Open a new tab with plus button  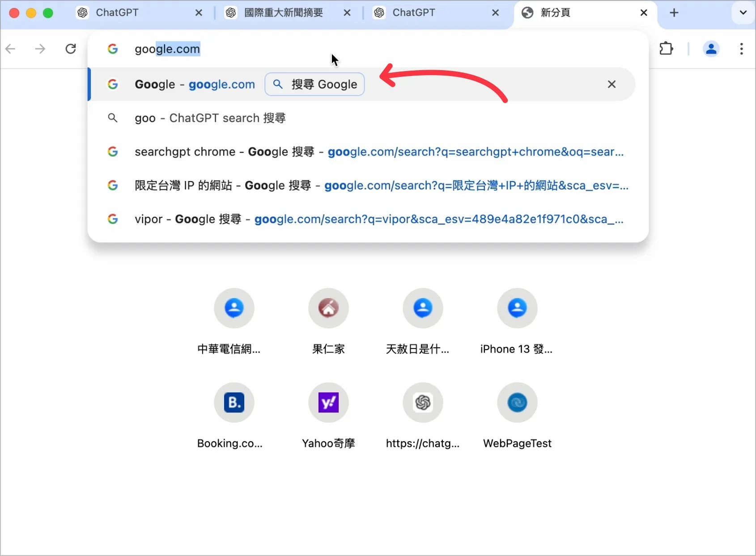674,13
